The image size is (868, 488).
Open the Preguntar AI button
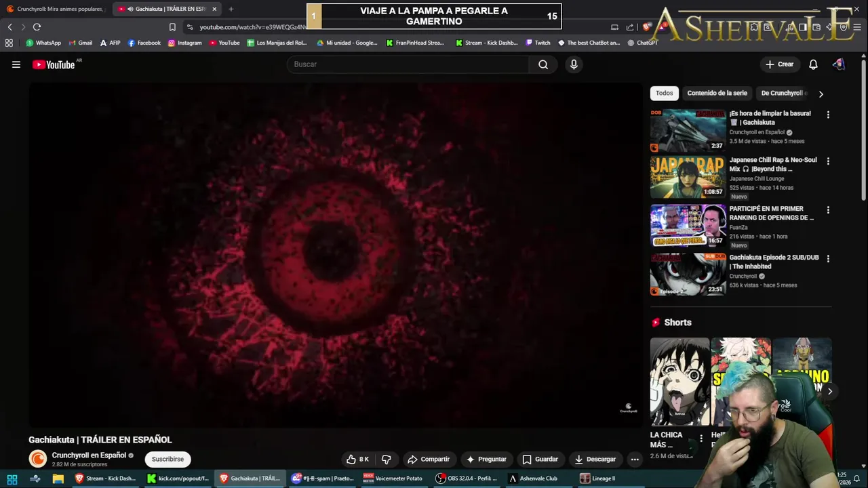point(486,459)
